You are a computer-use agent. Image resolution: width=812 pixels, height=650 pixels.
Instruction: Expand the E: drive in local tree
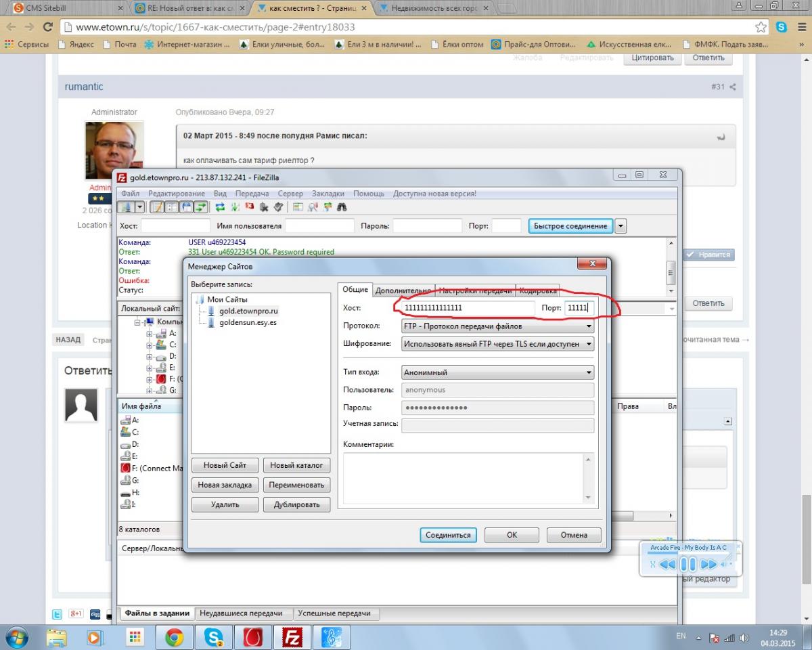150,367
